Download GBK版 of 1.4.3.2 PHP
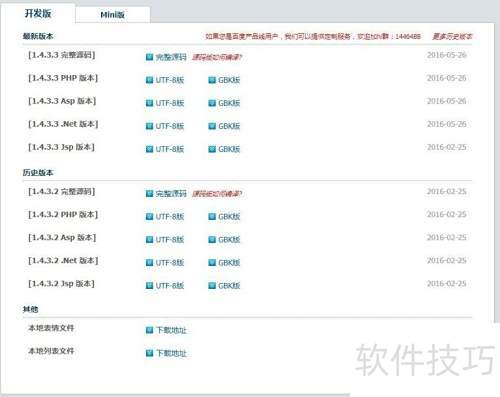 point(229,217)
